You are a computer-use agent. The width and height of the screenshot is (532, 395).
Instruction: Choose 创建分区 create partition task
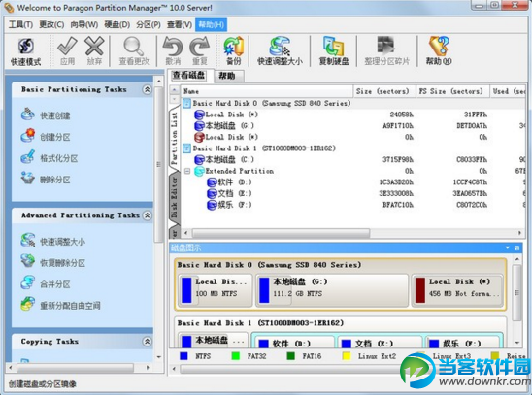[46, 136]
